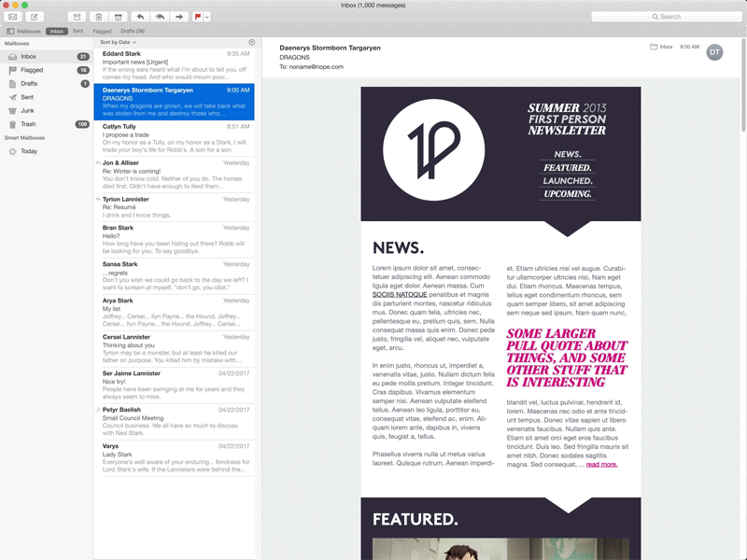Select the Sent mailbox in sidebar
The height and width of the screenshot is (560, 747).
[x=47, y=97]
